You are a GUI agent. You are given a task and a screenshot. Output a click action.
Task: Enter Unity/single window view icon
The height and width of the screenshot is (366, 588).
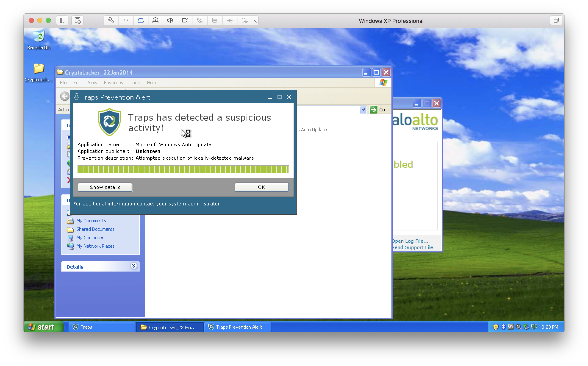pos(556,20)
